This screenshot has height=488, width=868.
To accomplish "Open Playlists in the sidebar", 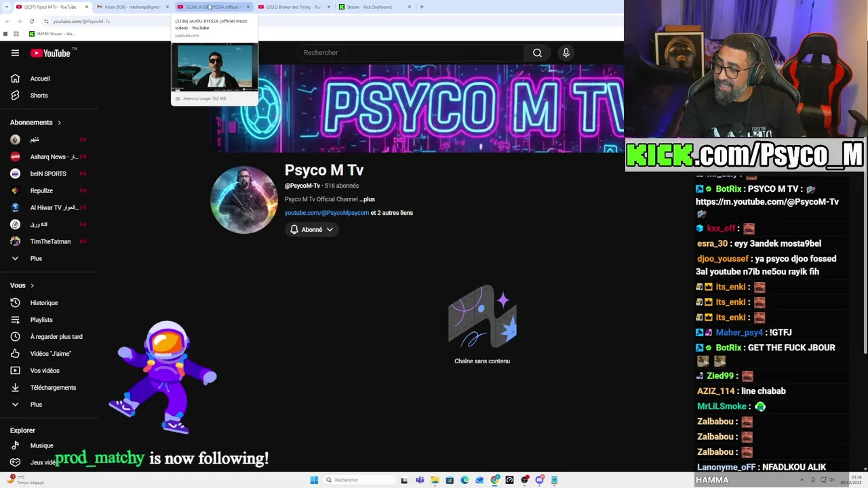I will pos(41,320).
